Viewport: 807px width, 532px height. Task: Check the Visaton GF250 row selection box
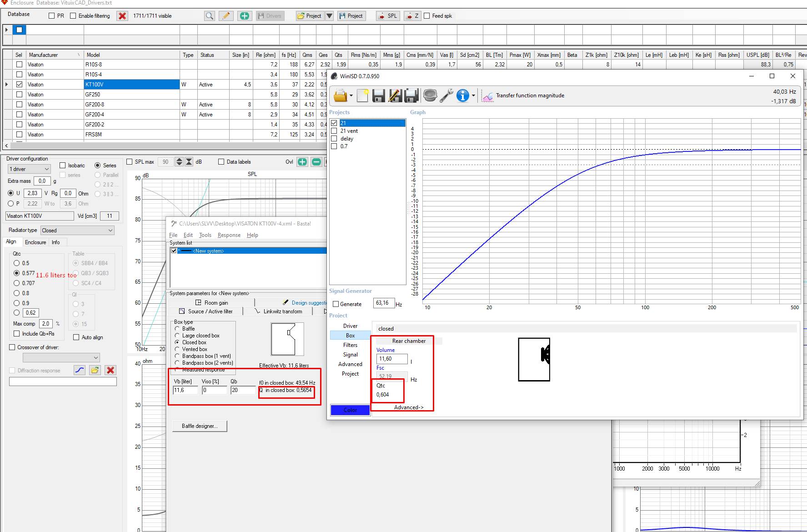click(19, 95)
